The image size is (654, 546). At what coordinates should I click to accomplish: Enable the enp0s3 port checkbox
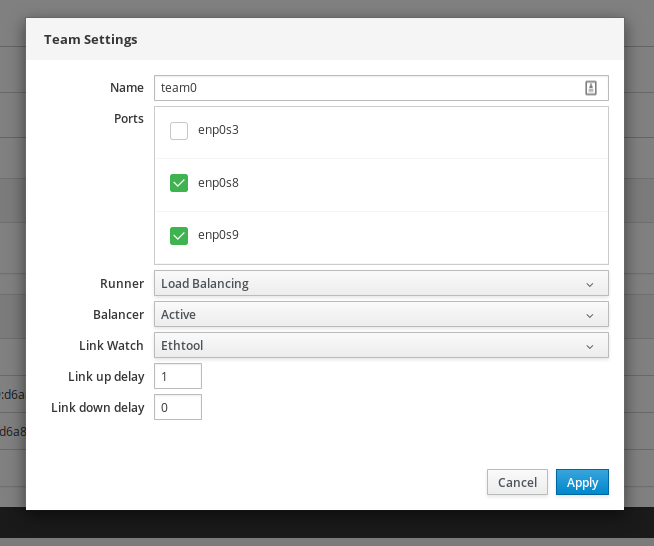[x=179, y=131]
